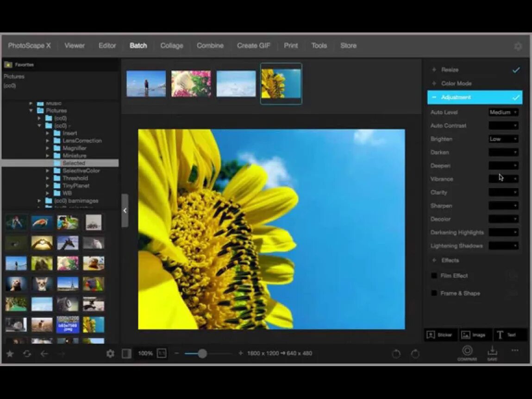Select the Batch tab
The height and width of the screenshot is (399, 532).
click(138, 45)
